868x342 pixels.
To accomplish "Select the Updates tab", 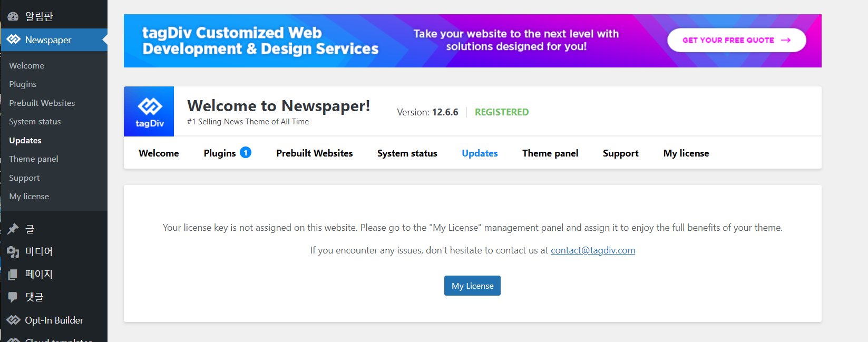I will 480,153.
